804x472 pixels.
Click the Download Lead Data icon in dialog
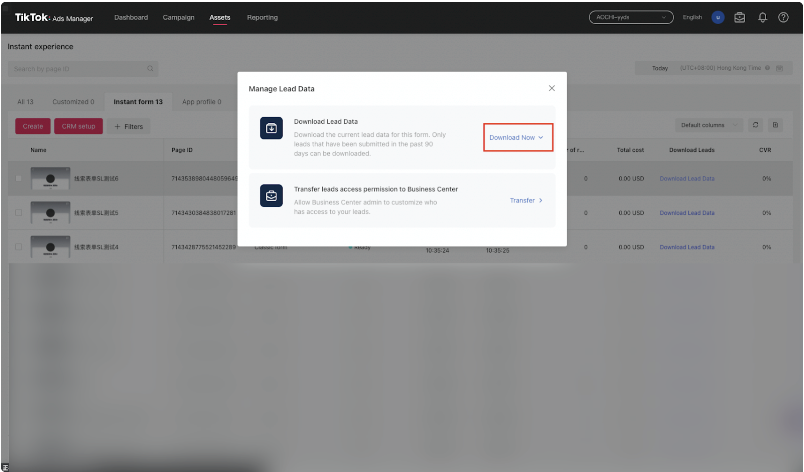click(271, 128)
